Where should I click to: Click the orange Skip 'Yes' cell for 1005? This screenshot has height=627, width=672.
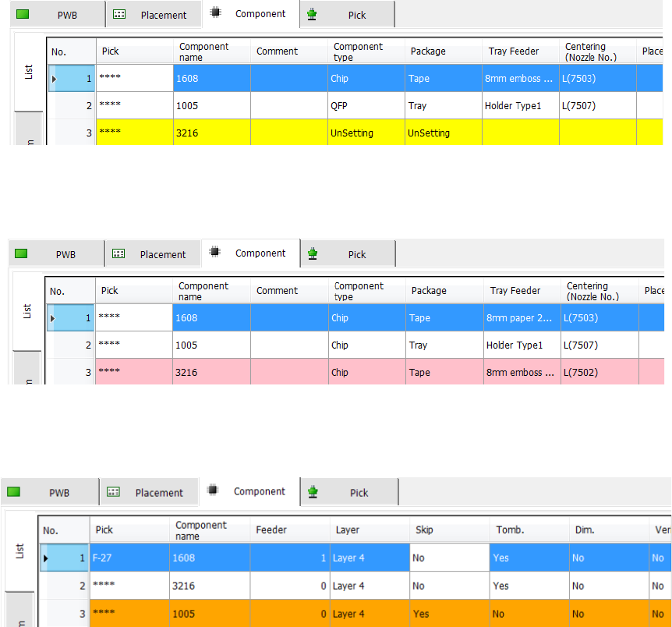coord(450,614)
